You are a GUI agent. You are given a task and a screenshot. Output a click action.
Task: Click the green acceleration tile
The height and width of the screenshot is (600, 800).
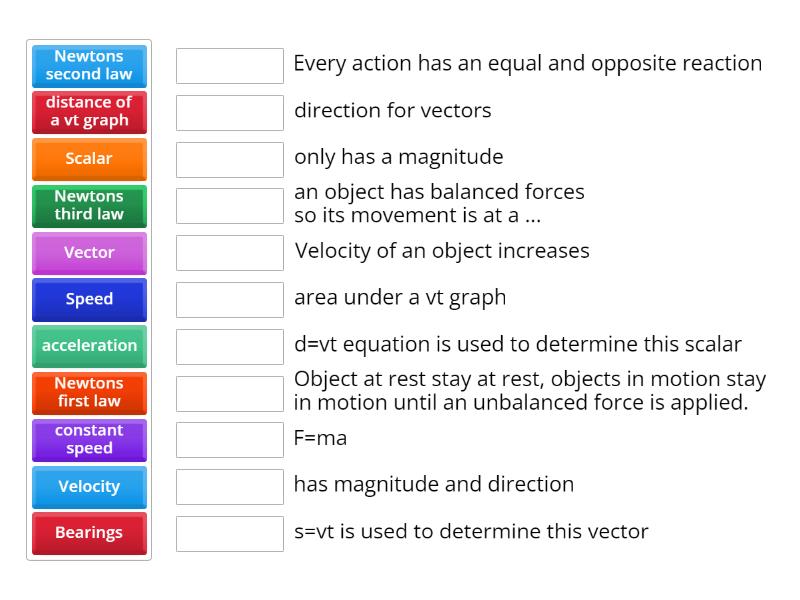(x=89, y=346)
